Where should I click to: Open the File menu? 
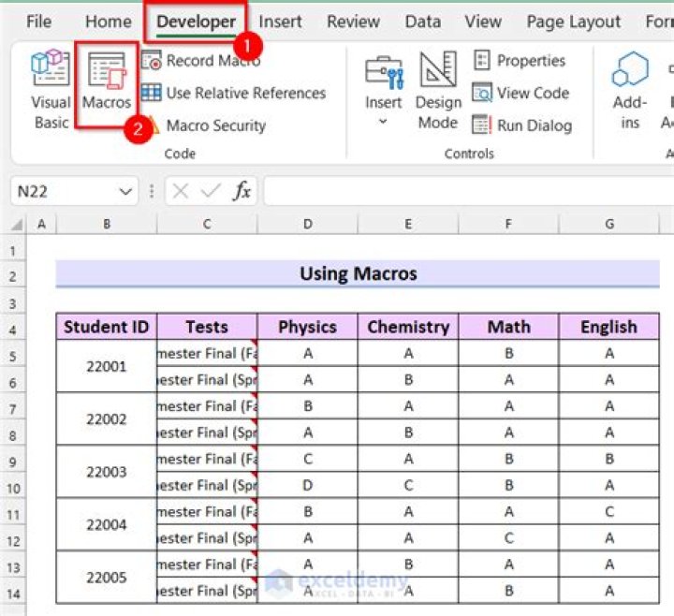click(39, 22)
